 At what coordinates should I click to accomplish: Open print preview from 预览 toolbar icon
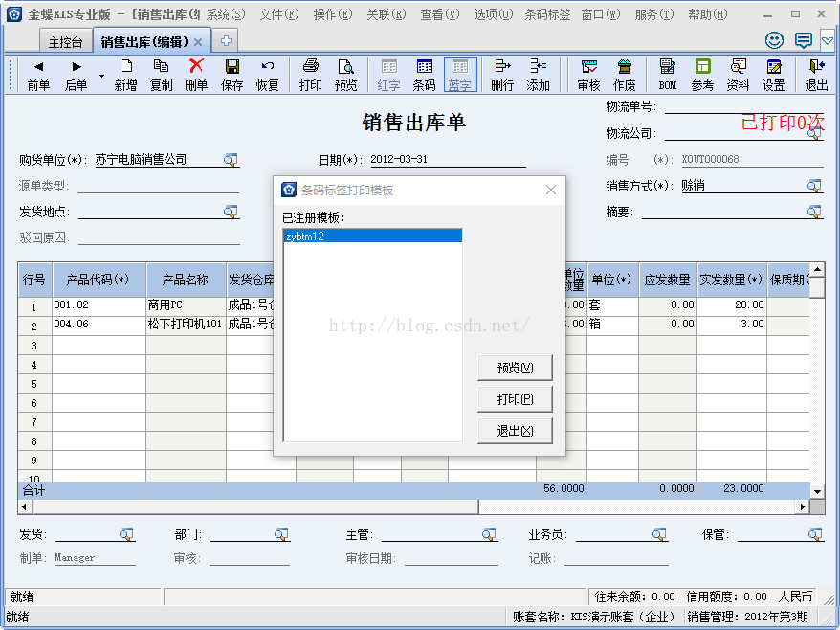[346, 75]
